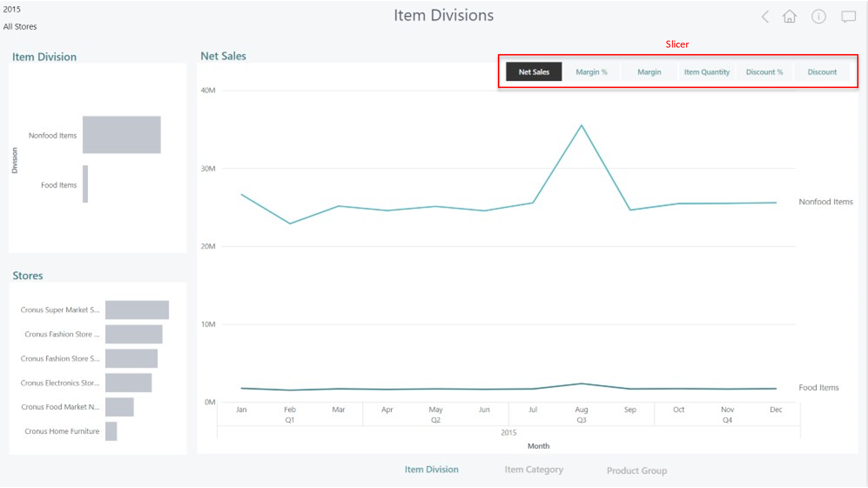Image resolution: width=868 pixels, height=488 pixels.
Task: Select Net Sales in the slicer
Action: pos(534,72)
